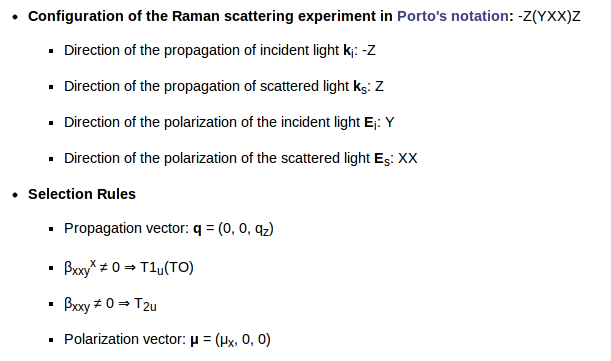Click the scattered light polarization line
The image size is (611, 361).
240,159
